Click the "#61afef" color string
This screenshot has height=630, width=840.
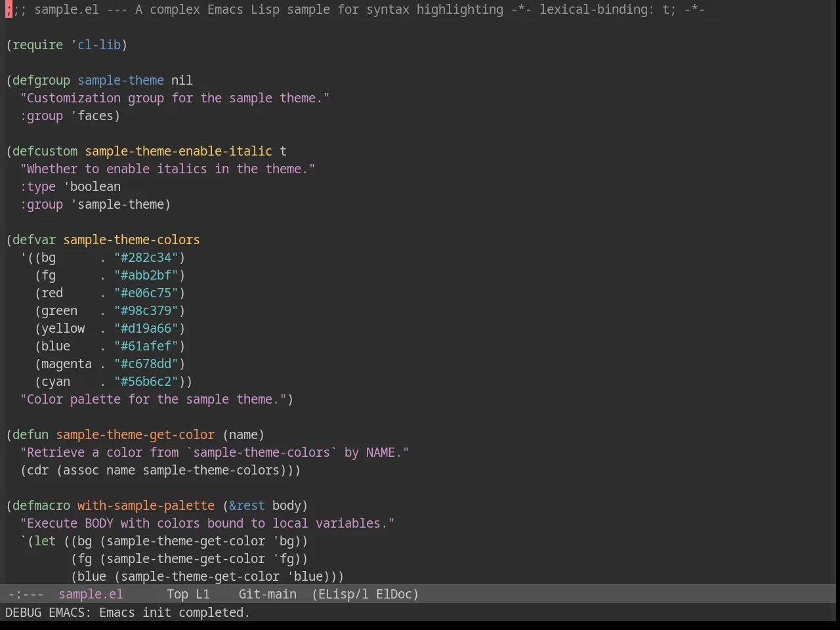click(146, 346)
